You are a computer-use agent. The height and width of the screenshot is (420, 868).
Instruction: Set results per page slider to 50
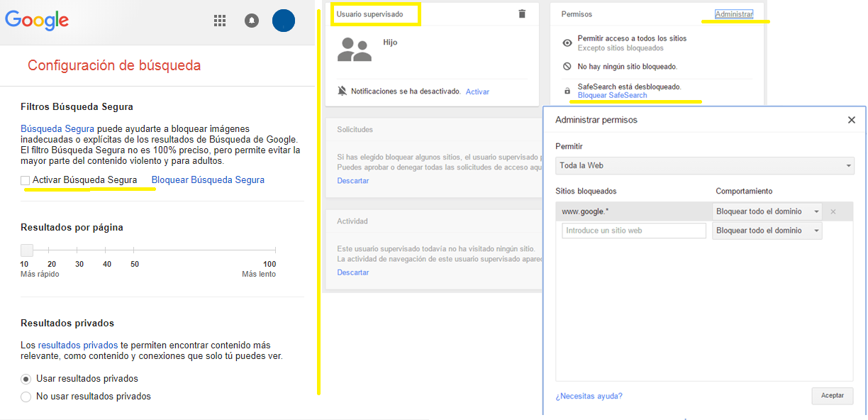pyautogui.click(x=135, y=250)
